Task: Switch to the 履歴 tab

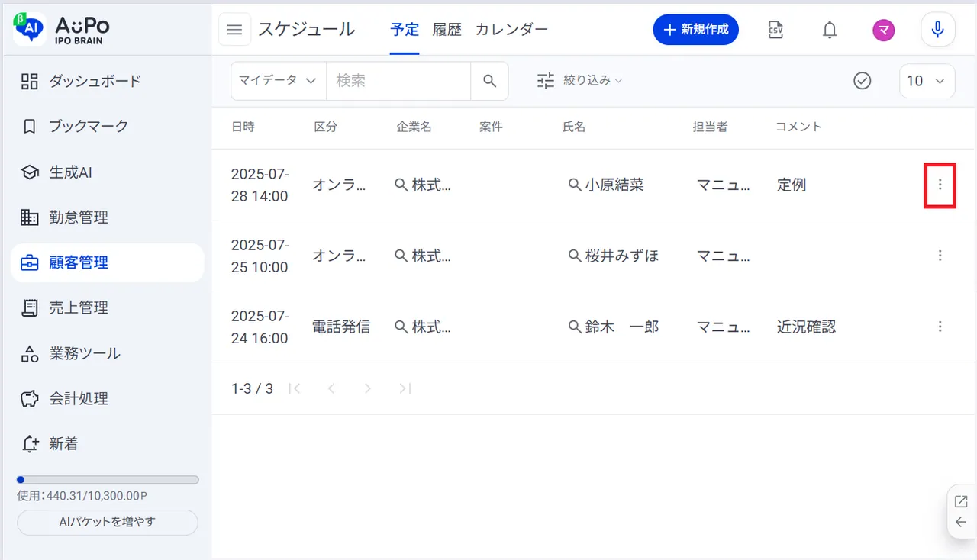Action: point(447,30)
